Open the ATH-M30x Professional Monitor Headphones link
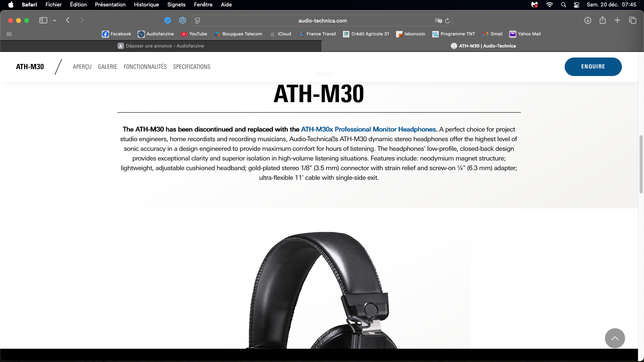Image resolution: width=644 pixels, height=362 pixels. coord(368,130)
